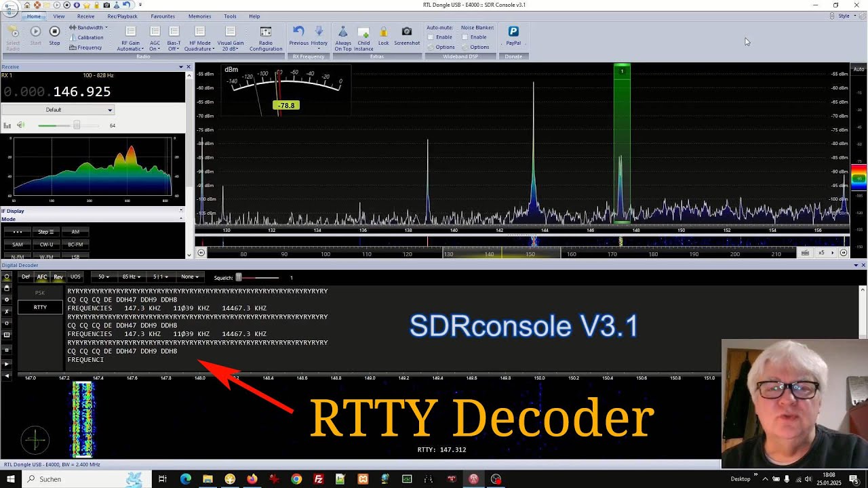Image resolution: width=868 pixels, height=488 pixels.
Task: Toggle the UOS decoder option
Action: [75, 277]
